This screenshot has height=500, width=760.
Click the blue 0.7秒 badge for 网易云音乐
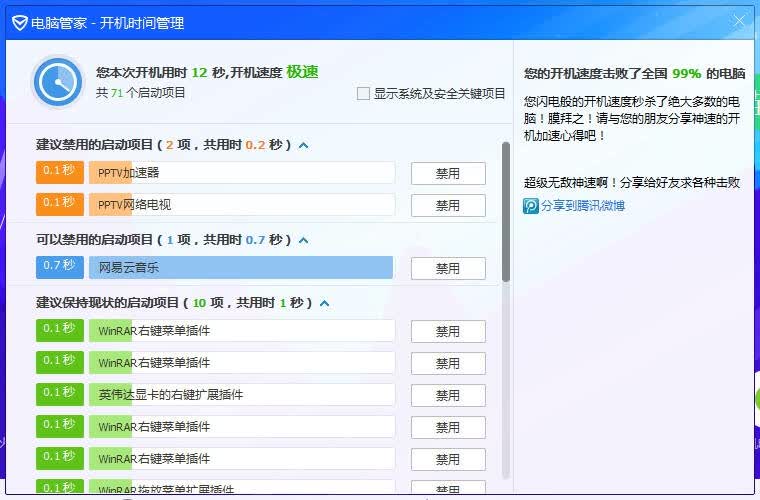tap(60, 267)
